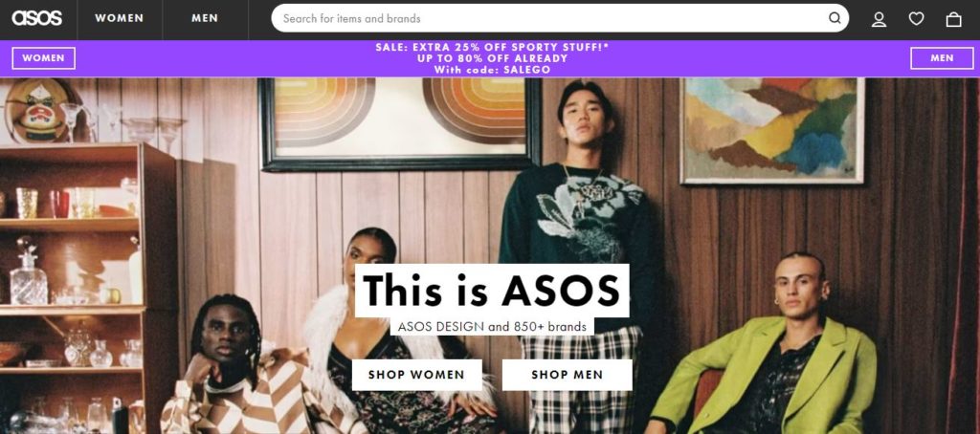Click 'ASOS DESIGN and 850+ brands' subtitle
980x434 pixels.
(492, 326)
